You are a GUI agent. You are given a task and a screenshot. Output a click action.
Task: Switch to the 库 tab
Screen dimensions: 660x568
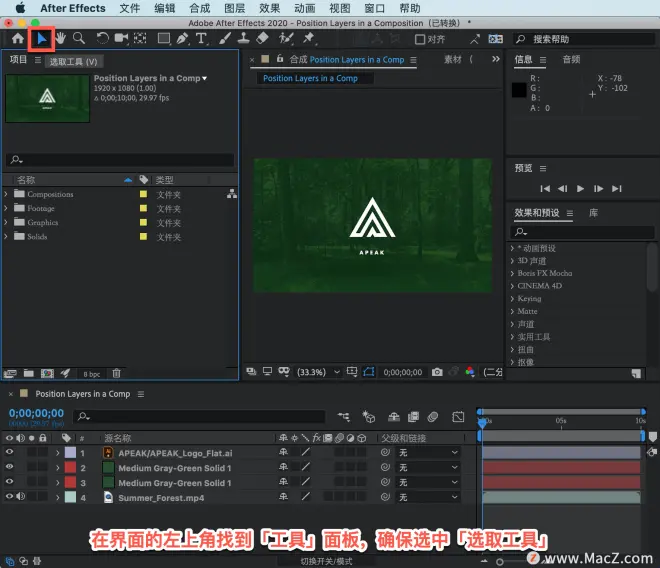click(x=593, y=213)
